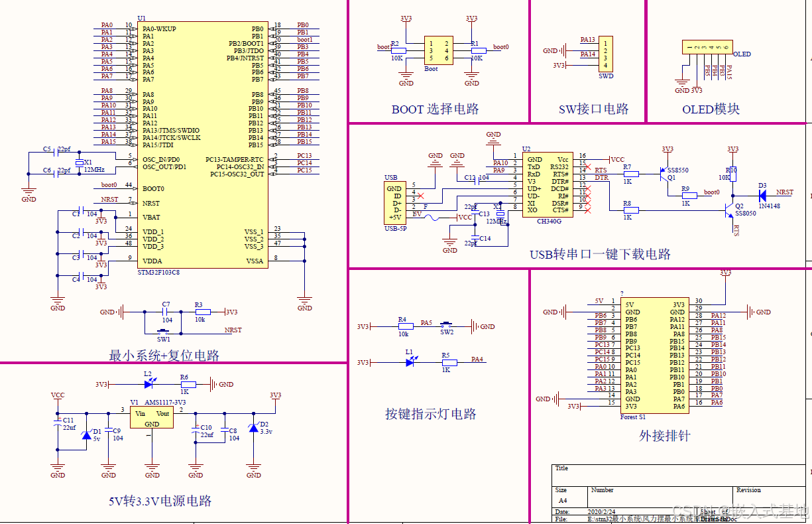Select resistor R2 10K near boot header

pyautogui.click(x=398, y=50)
